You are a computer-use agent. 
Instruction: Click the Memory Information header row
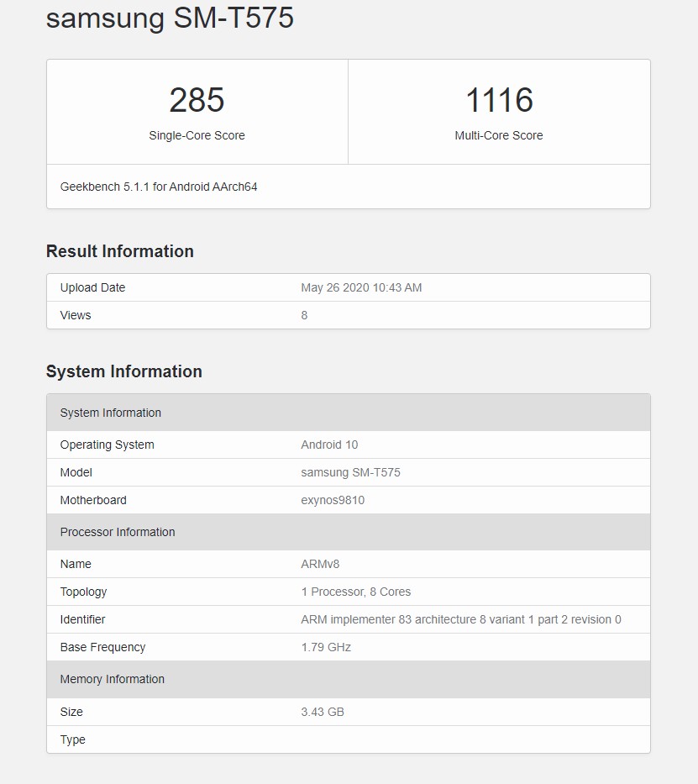[349, 679]
